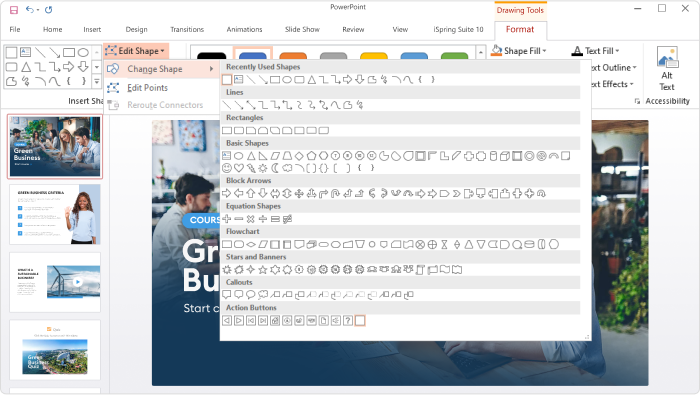Viewport: 700px width, 395px height.
Task: Open the Green Business title slide thumbnail
Action: coord(55,146)
